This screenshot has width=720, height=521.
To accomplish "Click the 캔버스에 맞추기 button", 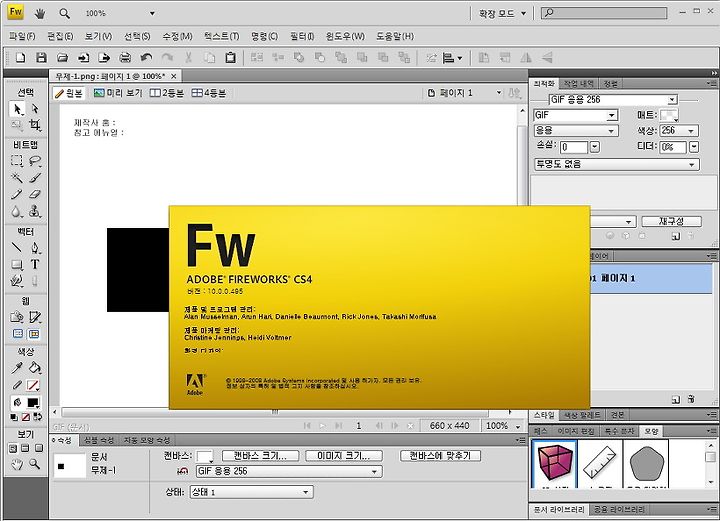I will click(440, 456).
